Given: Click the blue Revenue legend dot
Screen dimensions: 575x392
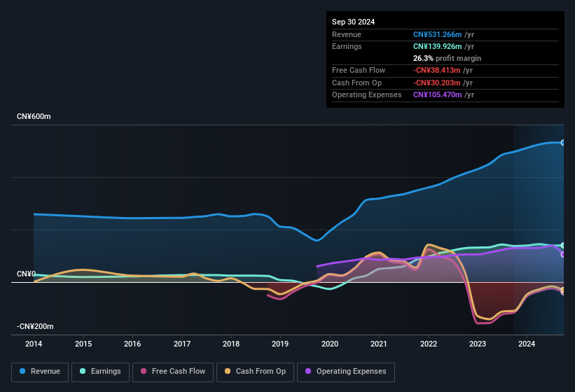Looking at the screenshot, I should pyautogui.click(x=23, y=372).
